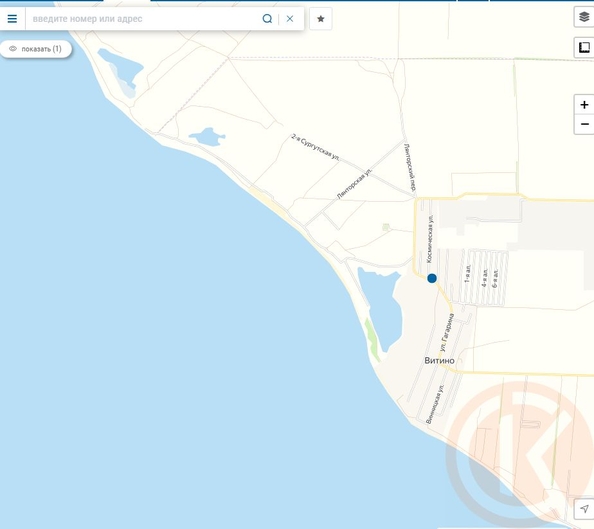Zoom in with the plus button
The width and height of the screenshot is (594, 529).
584,105
